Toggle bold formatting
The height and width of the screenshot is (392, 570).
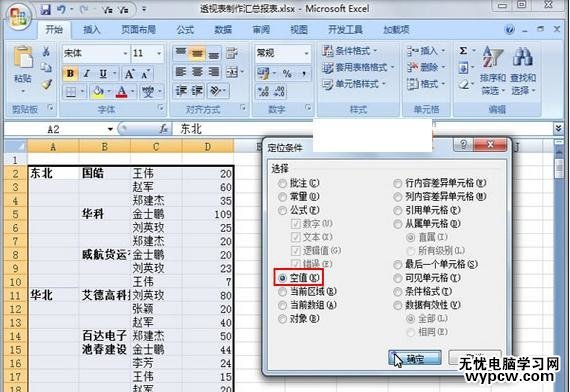(x=70, y=73)
